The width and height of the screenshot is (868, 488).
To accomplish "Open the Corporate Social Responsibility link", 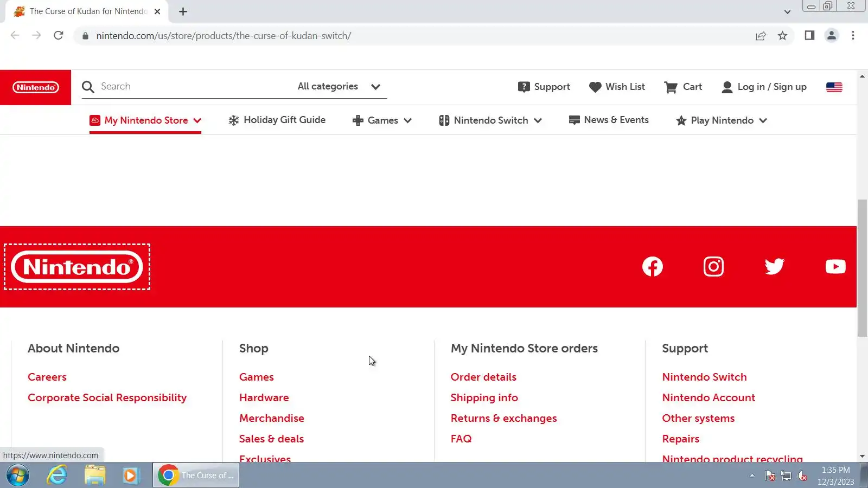I will click(107, 397).
